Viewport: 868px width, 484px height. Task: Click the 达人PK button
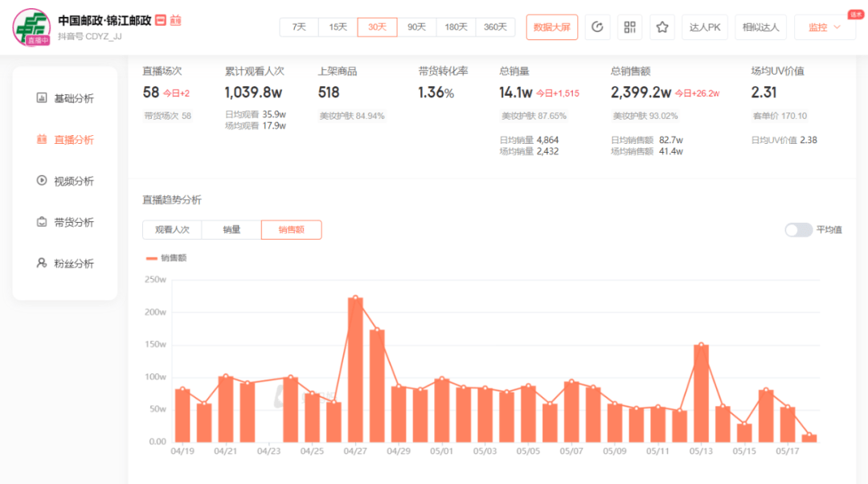705,27
